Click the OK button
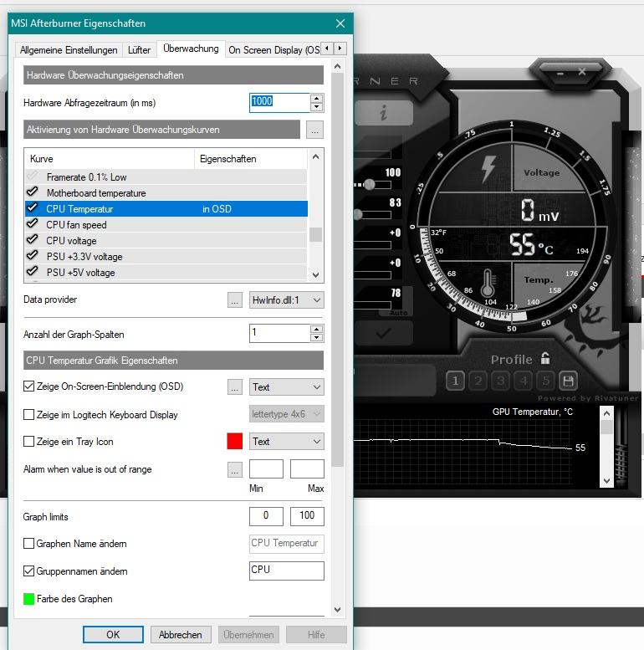 pyautogui.click(x=113, y=635)
